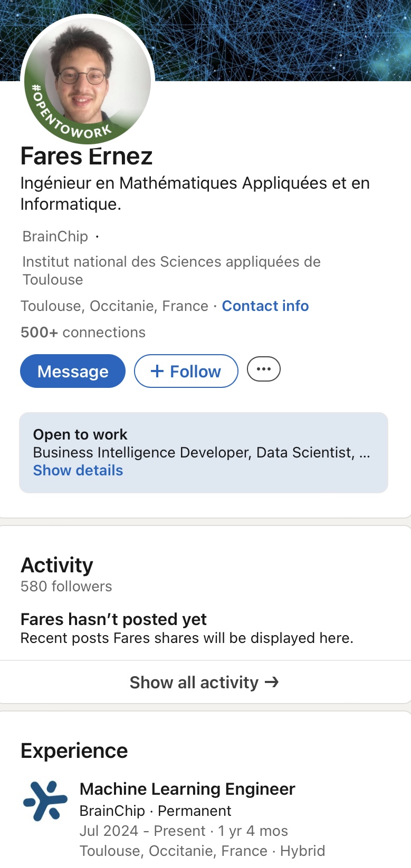
Task: Click the BrainChip logo in Experience
Action: pyautogui.click(x=45, y=801)
